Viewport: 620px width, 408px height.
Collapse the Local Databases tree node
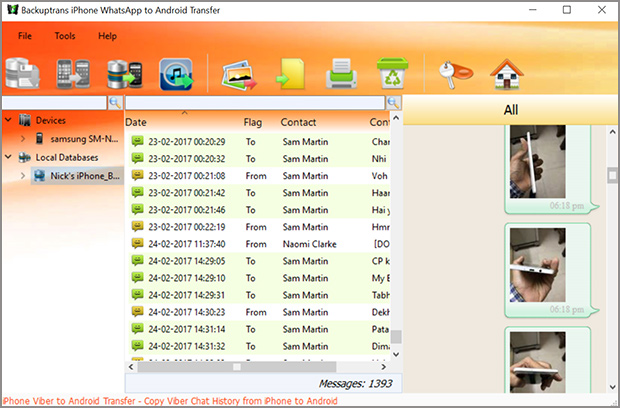(x=8, y=157)
